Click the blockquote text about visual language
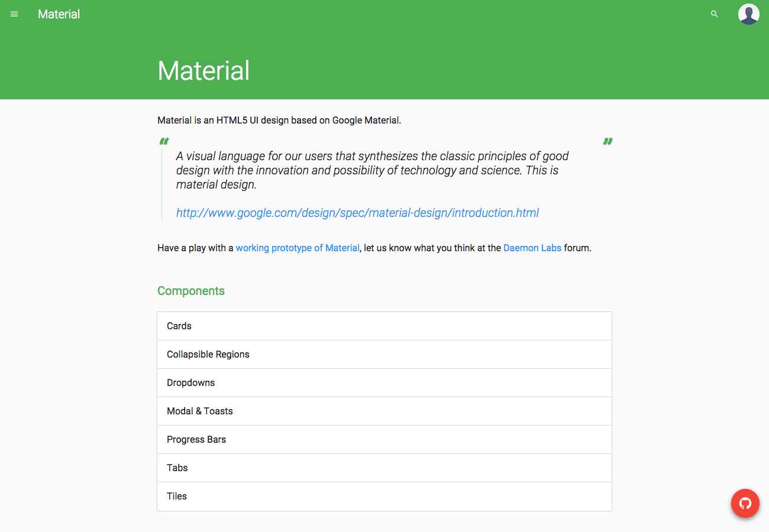 (x=372, y=170)
